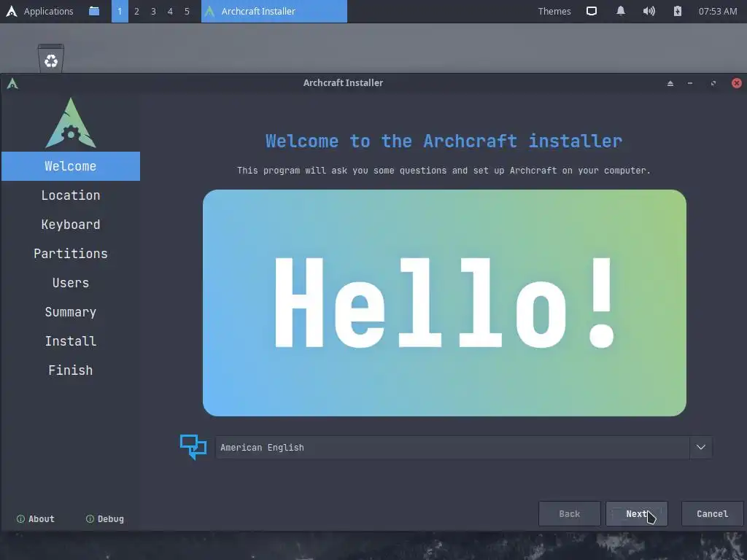Viewport: 747px width, 560px height.
Task: Select the Users step in the sidebar
Action: coord(71,283)
